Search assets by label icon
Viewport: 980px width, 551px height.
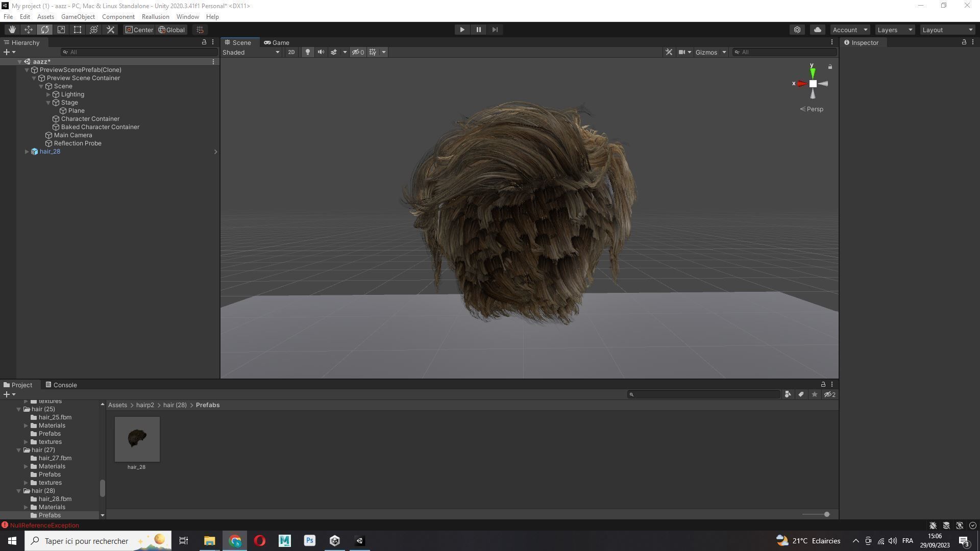click(801, 394)
